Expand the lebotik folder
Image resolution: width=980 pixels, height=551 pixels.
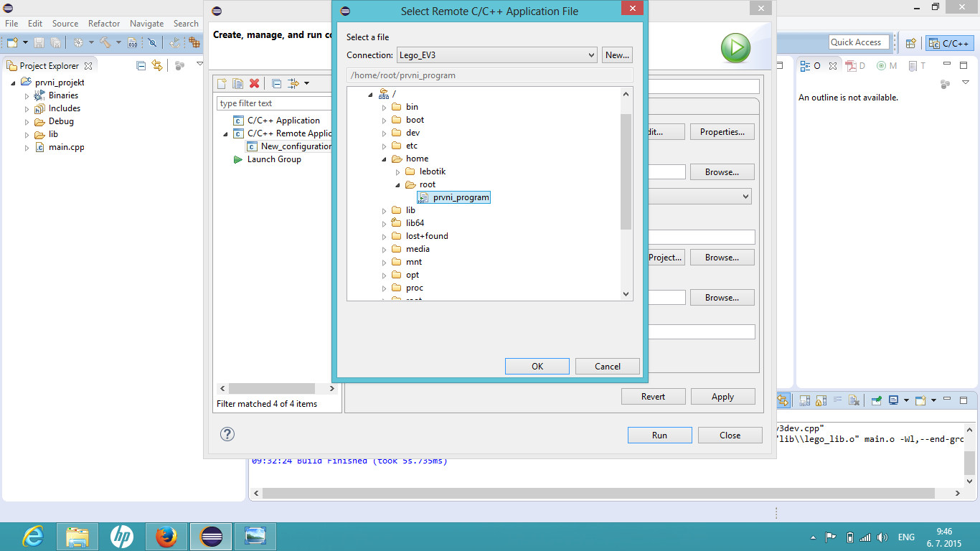pos(398,172)
